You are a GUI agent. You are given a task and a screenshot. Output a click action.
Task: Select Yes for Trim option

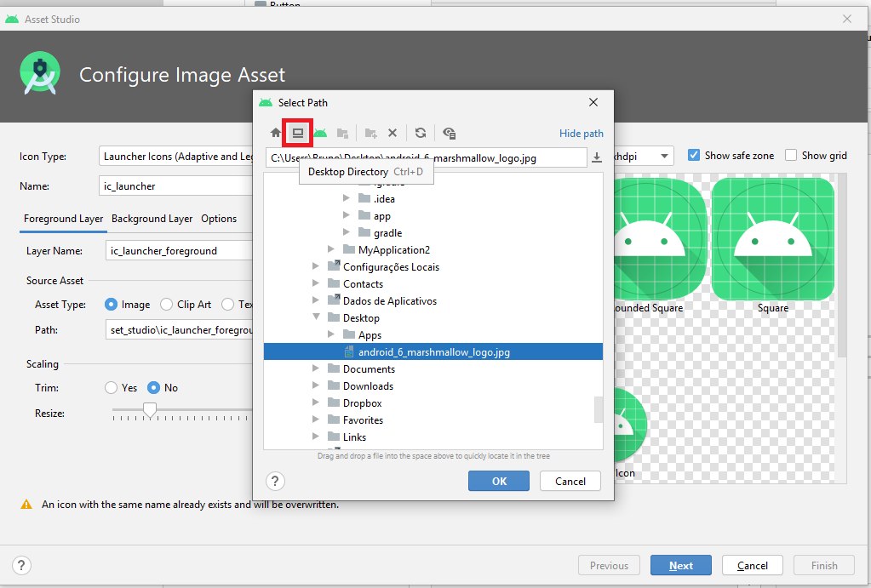(112, 388)
